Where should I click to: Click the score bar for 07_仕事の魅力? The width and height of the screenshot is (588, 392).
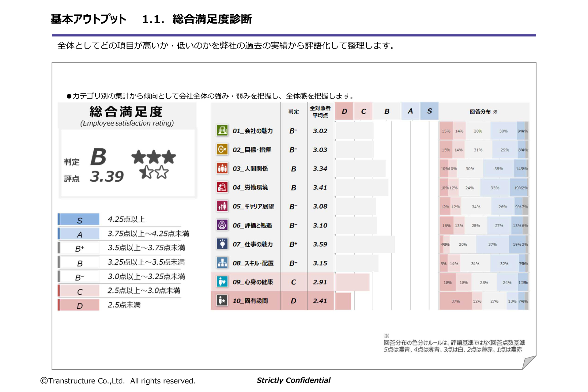click(365, 244)
